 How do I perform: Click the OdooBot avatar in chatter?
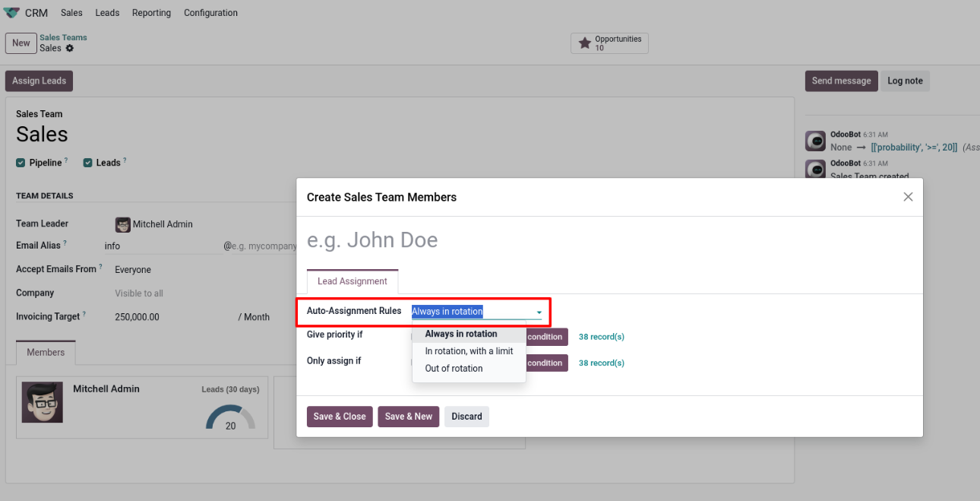tap(815, 141)
